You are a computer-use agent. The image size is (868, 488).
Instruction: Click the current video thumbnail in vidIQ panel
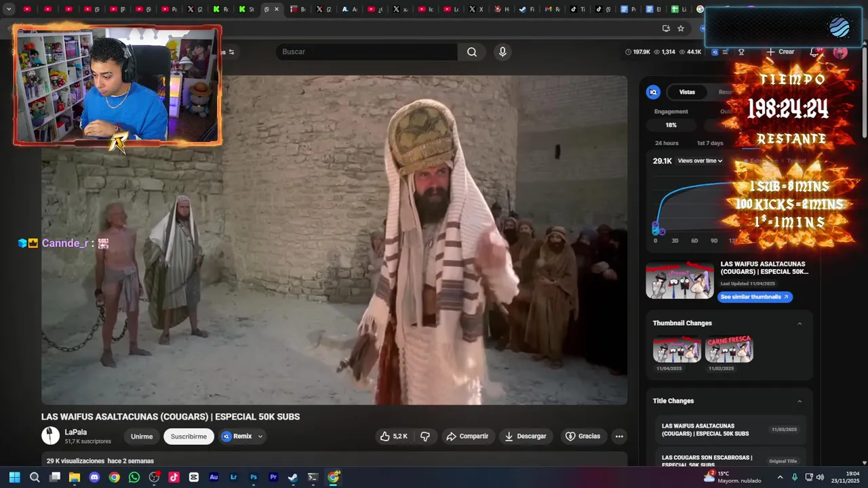[680, 280]
